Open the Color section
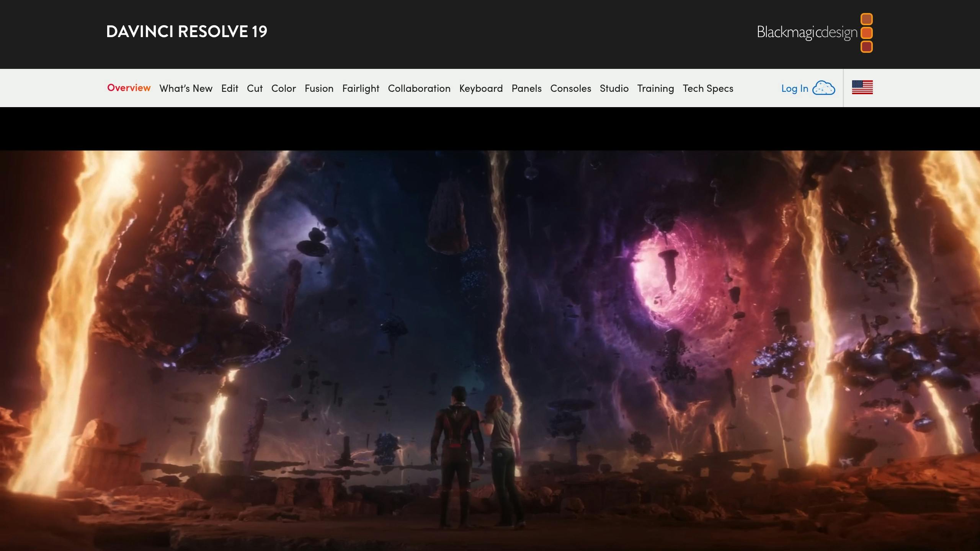 (283, 88)
